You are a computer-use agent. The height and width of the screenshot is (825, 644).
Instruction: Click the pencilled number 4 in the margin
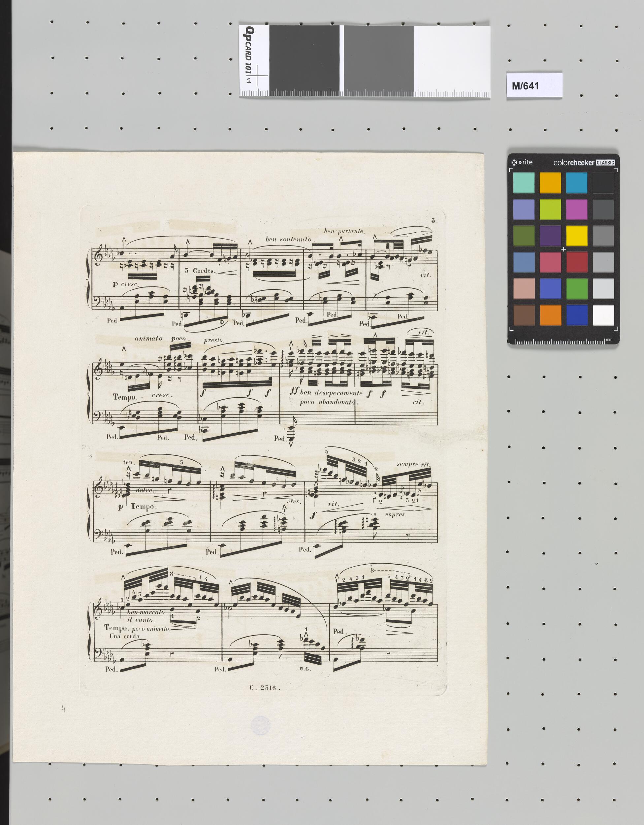(x=63, y=709)
